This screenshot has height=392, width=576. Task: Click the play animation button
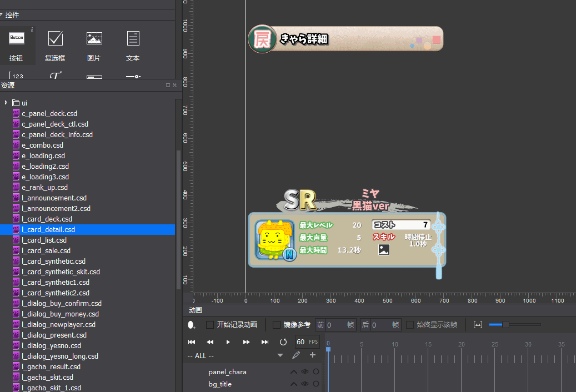(228, 342)
